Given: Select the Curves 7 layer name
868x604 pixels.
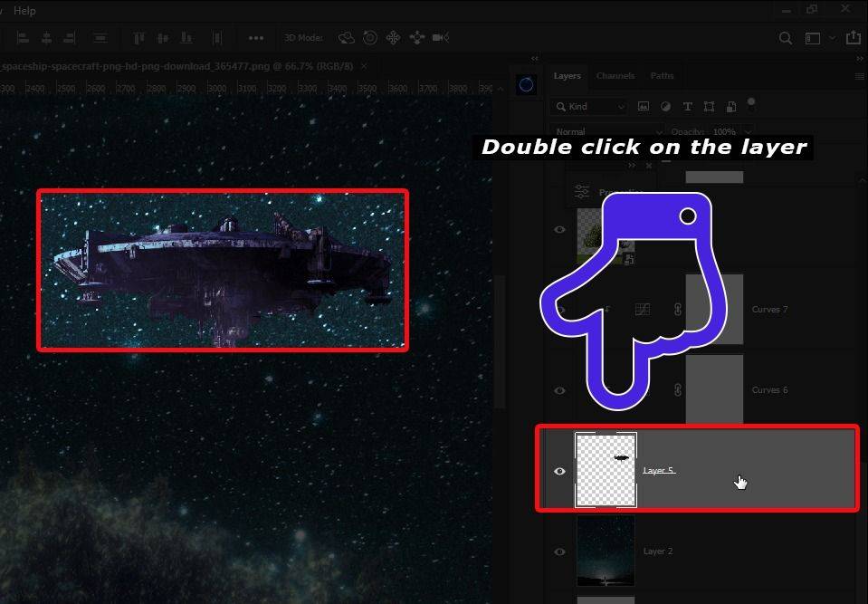Looking at the screenshot, I should (769, 310).
